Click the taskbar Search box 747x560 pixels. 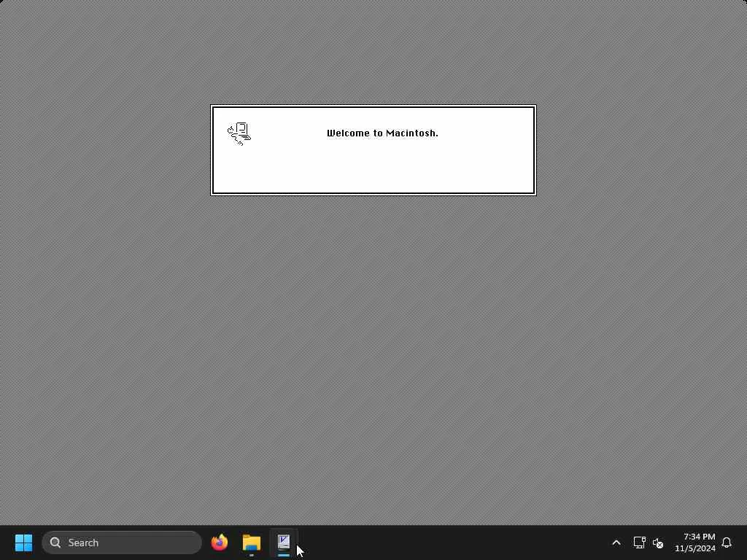(x=122, y=542)
